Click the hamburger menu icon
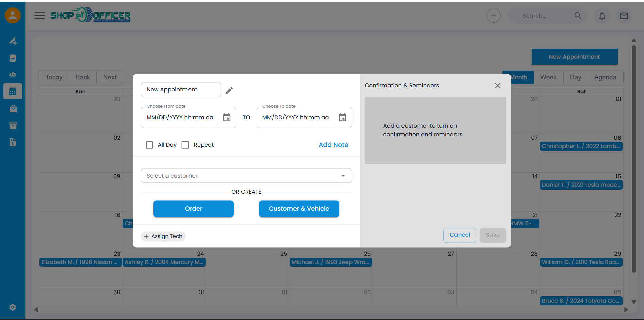 coord(40,16)
